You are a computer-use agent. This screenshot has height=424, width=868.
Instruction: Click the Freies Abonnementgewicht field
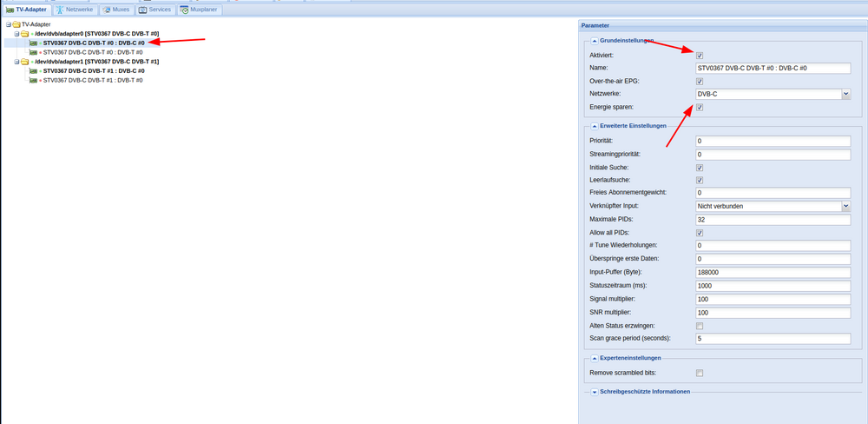(x=773, y=193)
